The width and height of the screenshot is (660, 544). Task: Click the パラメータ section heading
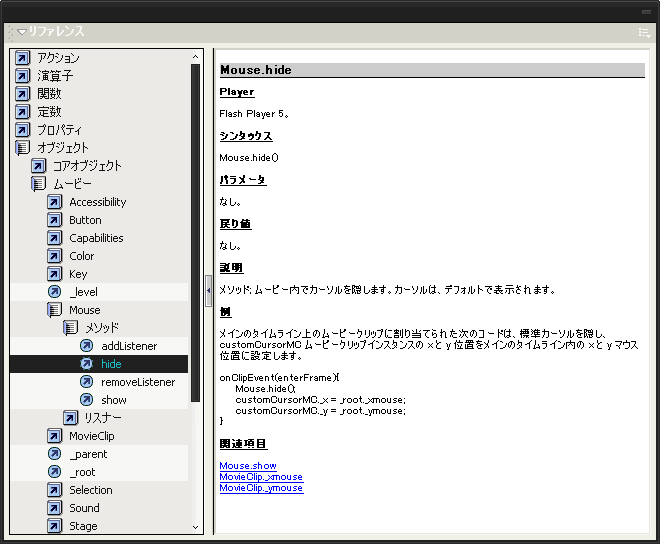[x=243, y=180]
